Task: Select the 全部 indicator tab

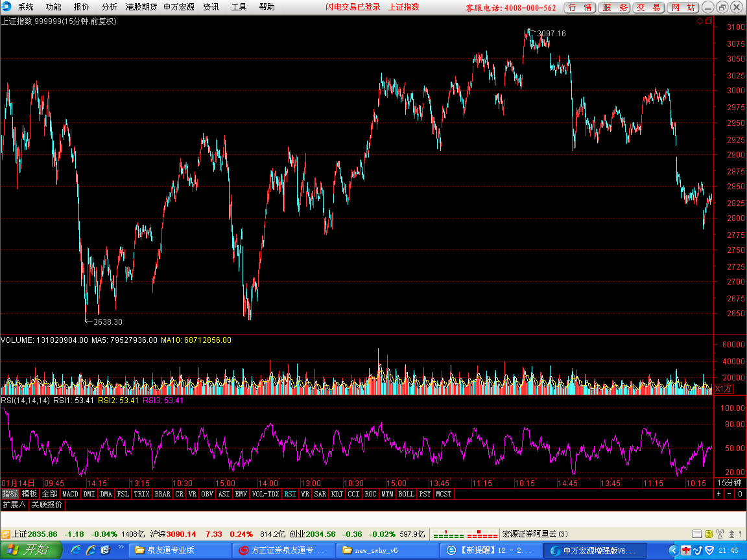Action: [49, 495]
